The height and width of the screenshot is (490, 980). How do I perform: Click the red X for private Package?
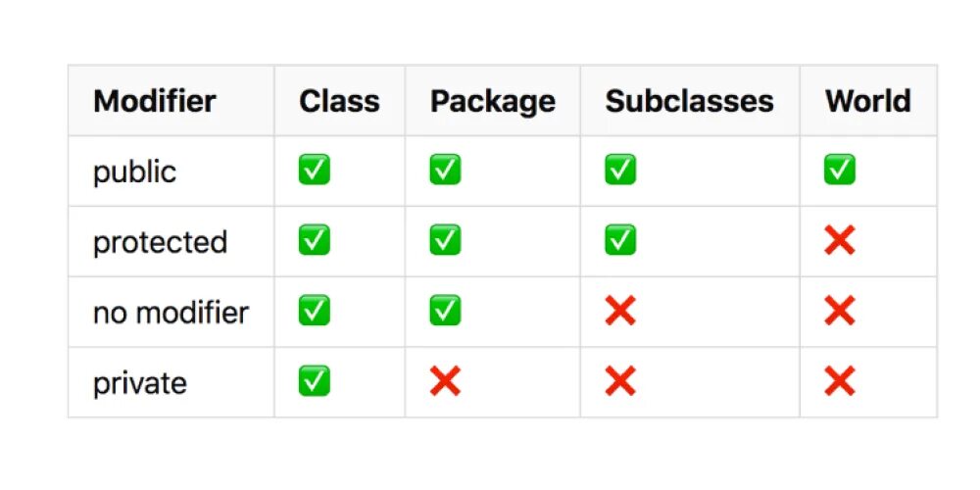[x=445, y=381]
